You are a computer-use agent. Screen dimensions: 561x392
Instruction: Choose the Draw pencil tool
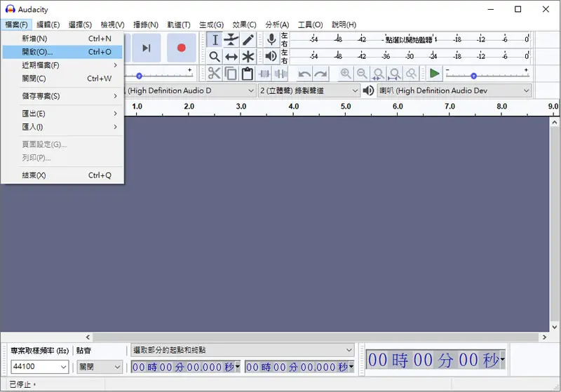248,40
